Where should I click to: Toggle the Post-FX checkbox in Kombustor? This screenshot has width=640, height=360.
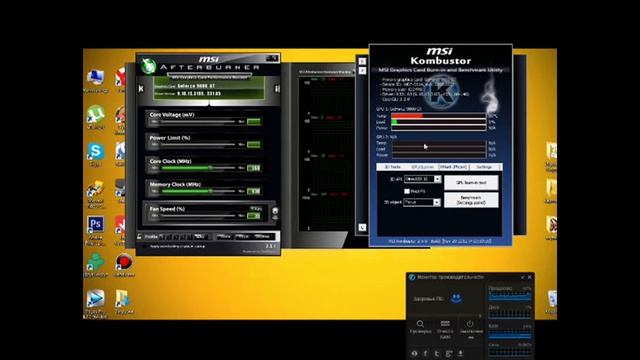tap(407, 191)
